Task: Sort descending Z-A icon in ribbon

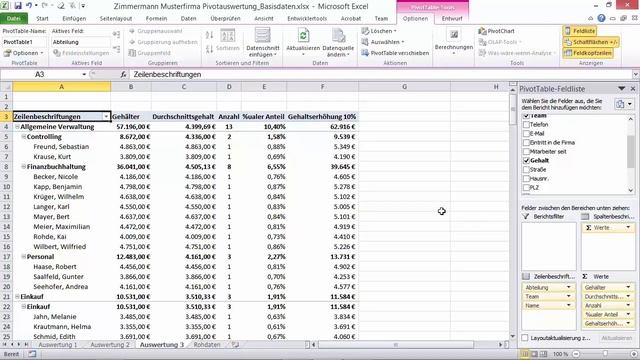Action: 209,49
